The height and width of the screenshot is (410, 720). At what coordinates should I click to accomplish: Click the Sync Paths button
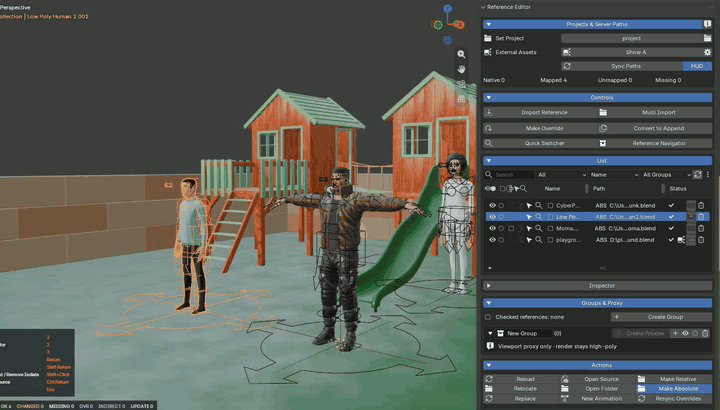(622, 66)
